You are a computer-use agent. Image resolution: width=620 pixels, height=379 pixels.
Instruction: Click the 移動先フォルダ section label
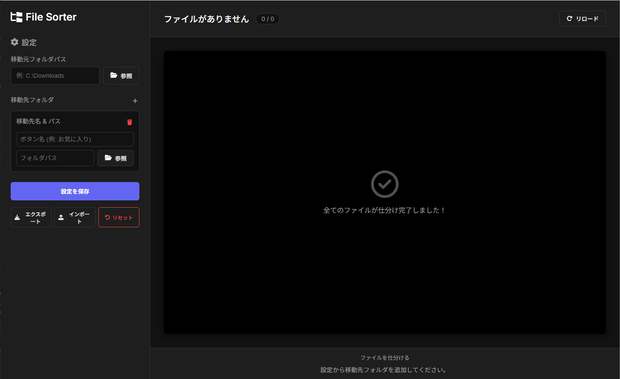32,100
